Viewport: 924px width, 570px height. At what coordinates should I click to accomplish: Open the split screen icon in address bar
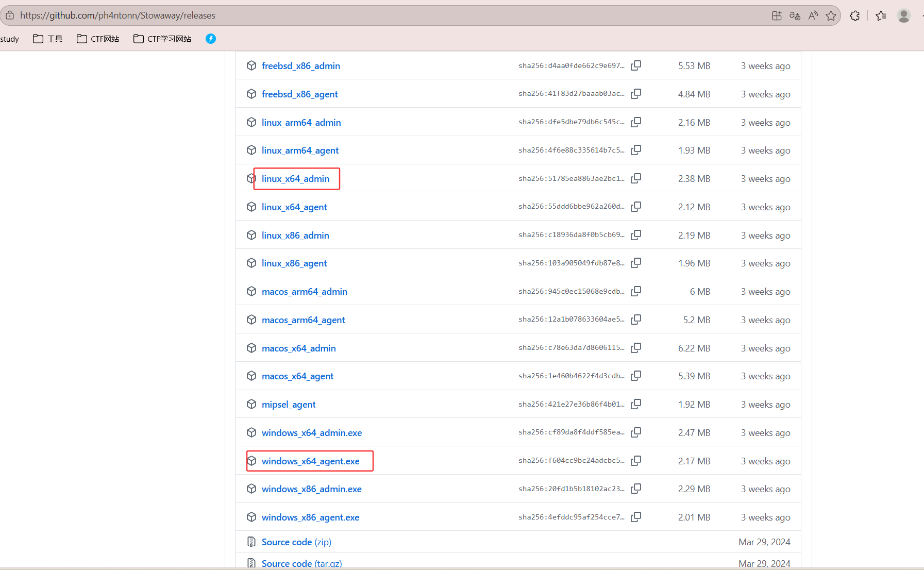click(777, 15)
